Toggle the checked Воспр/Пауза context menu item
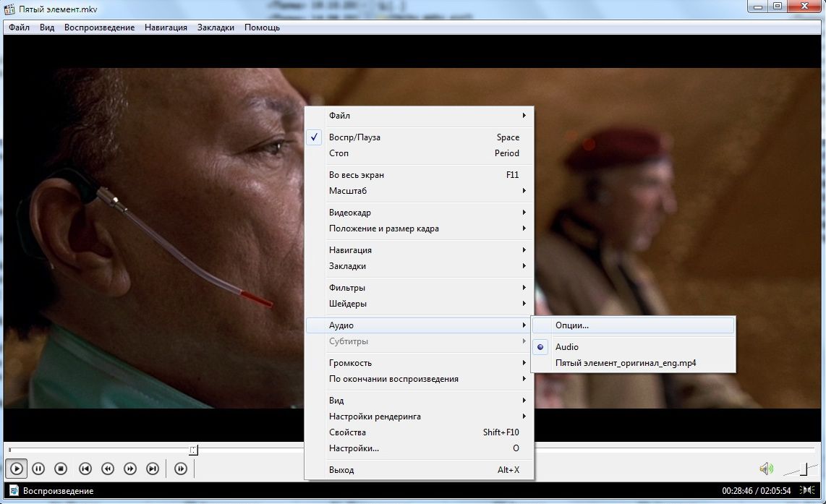 coord(420,137)
